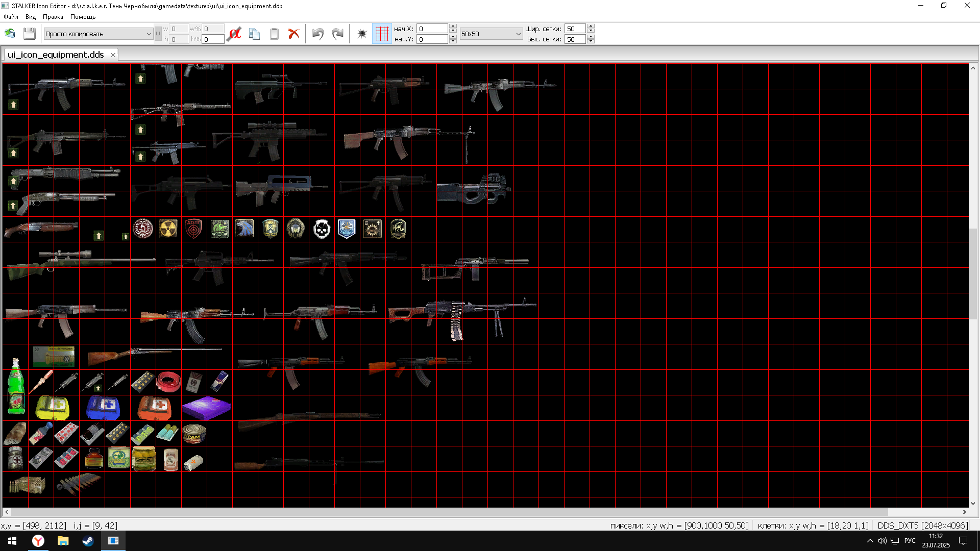Increase Шир. сетки with up stepper
The image size is (980, 551).
(x=591, y=27)
